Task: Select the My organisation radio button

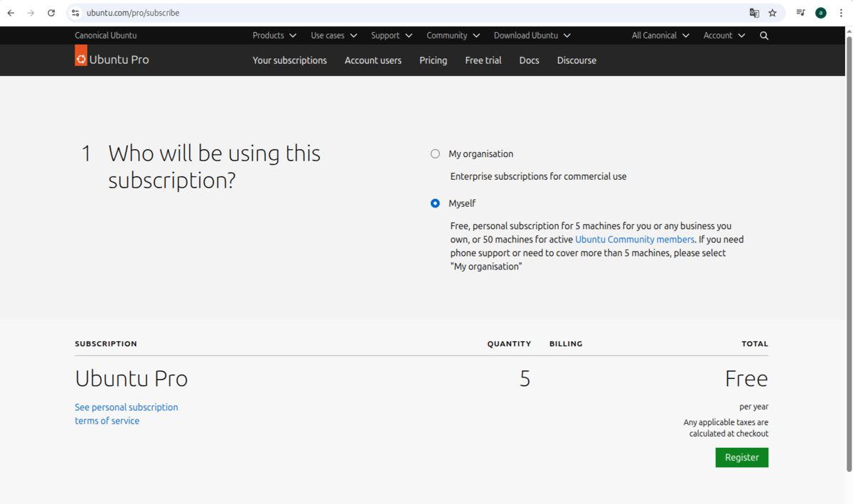Action: (x=435, y=154)
